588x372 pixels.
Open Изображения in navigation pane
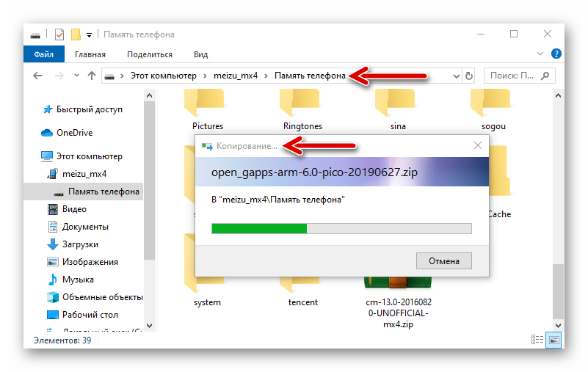pyautogui.click(x=90, y=262)
